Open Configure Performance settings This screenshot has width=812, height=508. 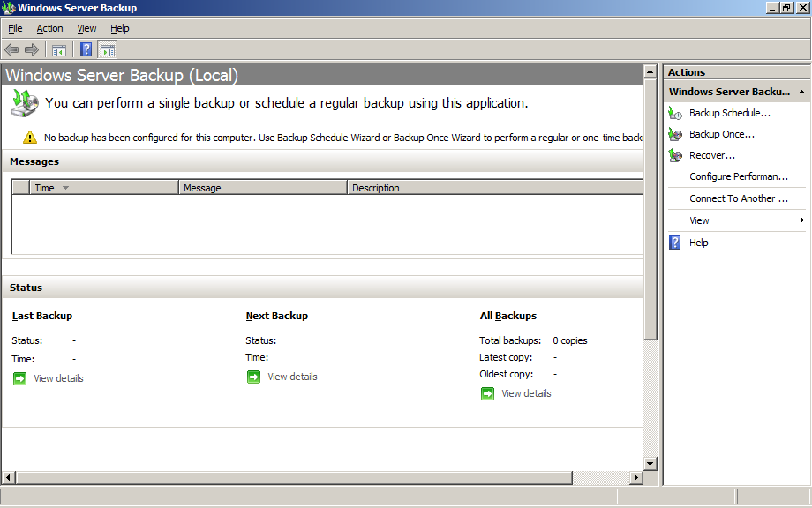coord(739,176)
